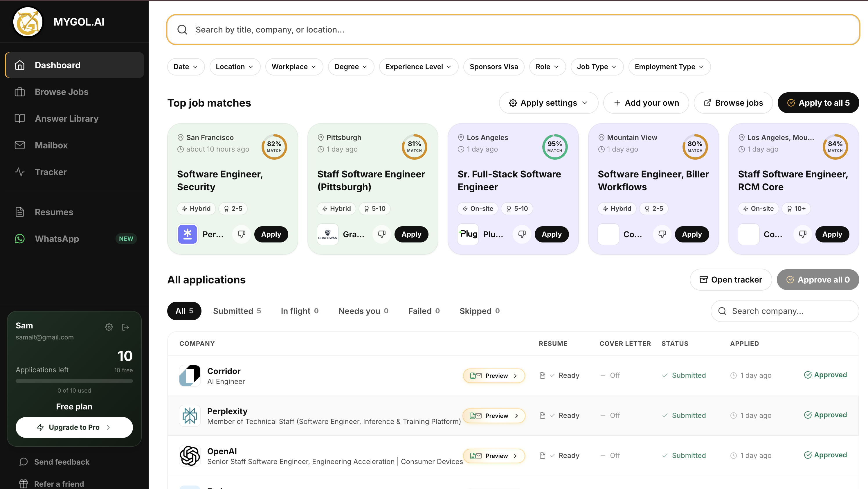
Task: Click the 82% match ring
Action: 274,147
